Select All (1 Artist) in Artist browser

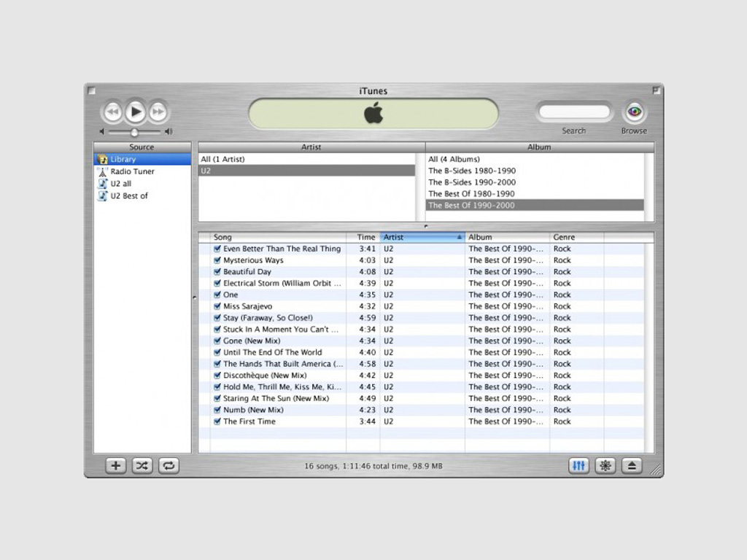coord(307,159)
